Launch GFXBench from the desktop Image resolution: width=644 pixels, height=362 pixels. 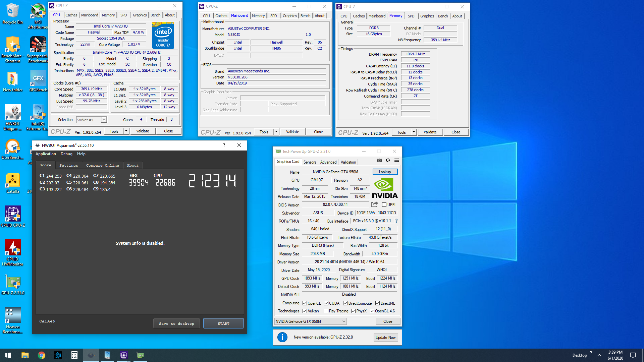tap(38, 81)
